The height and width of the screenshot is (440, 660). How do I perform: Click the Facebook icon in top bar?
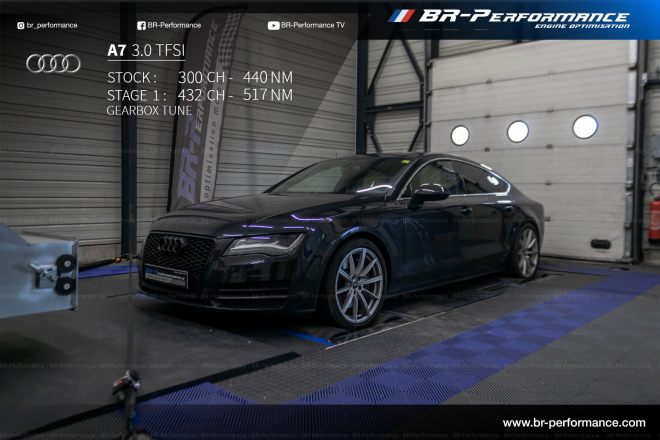tap(141, 25)
